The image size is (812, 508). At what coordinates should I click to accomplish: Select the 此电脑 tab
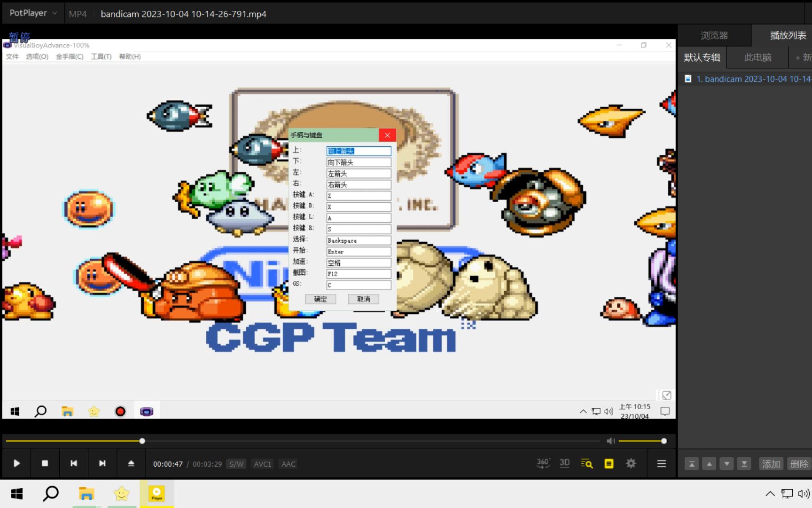pyautogui.click(x=758, y=57)
